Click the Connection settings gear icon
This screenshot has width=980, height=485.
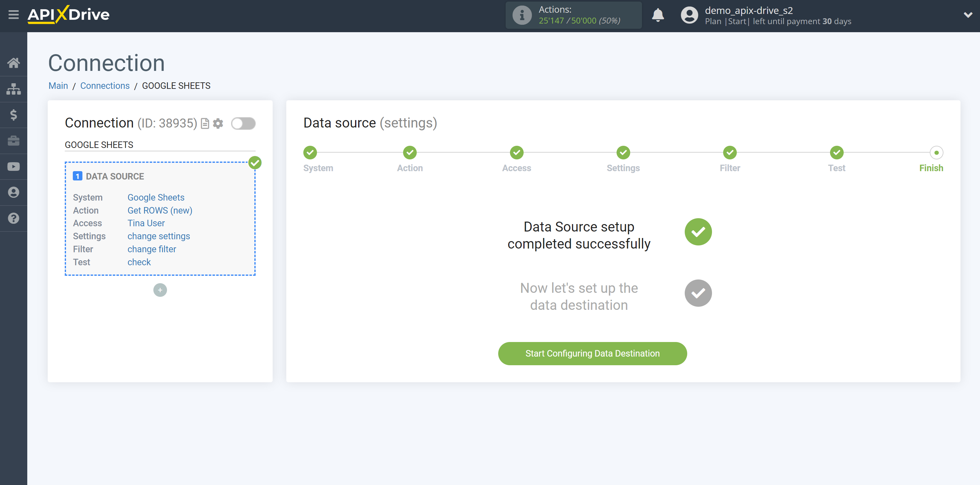point(219,123)
